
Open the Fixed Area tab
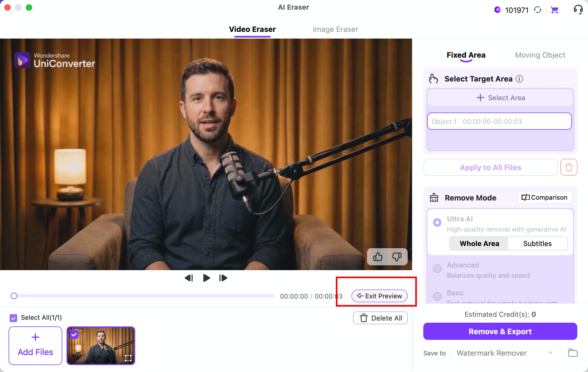point(466,55)
